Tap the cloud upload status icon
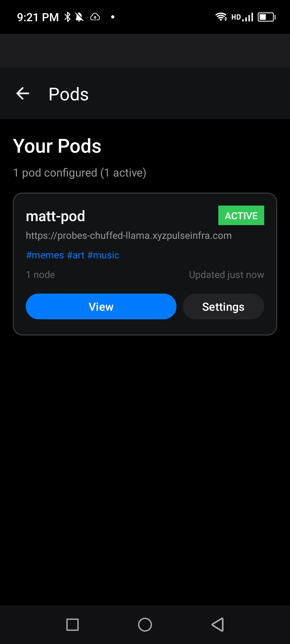 coord(95,17)
